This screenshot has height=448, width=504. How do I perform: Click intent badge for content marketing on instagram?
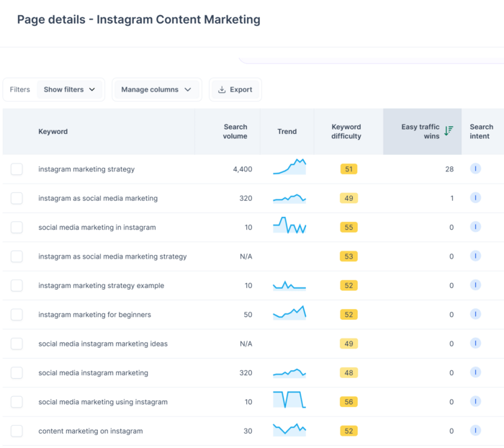point(474,431)
